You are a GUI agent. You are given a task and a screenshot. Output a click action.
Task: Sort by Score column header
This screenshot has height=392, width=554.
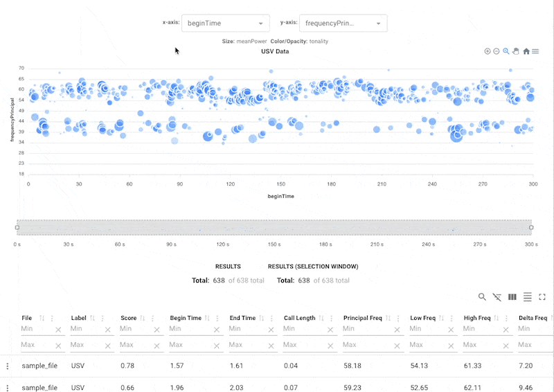tap(128, 318)
